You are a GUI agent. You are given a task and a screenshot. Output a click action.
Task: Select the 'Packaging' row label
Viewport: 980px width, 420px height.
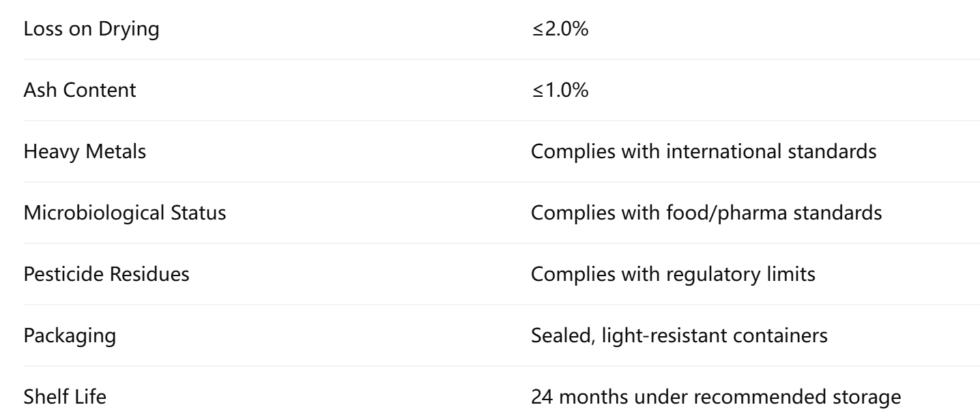coord(59,335)
